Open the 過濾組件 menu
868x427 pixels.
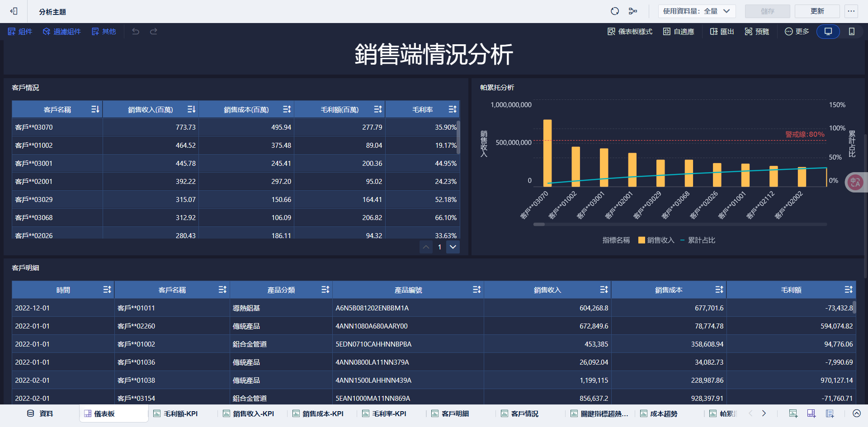pos(62,32)
